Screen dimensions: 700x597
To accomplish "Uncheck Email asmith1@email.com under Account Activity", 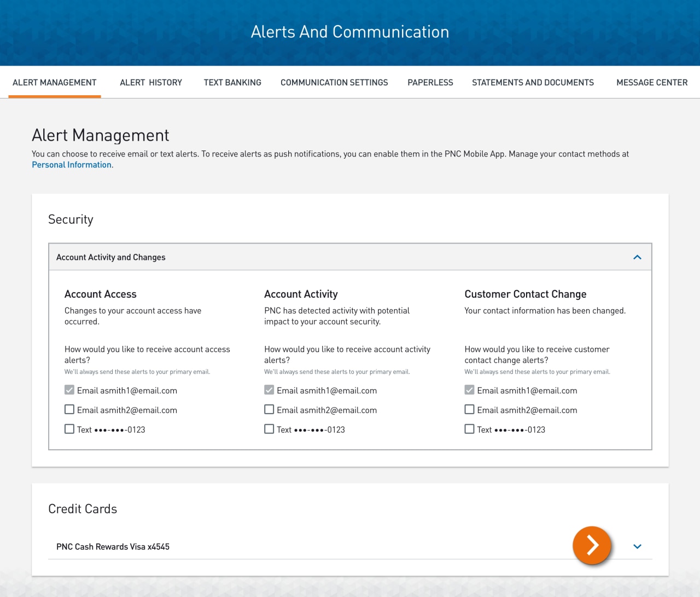I will [x=269, y=390].
